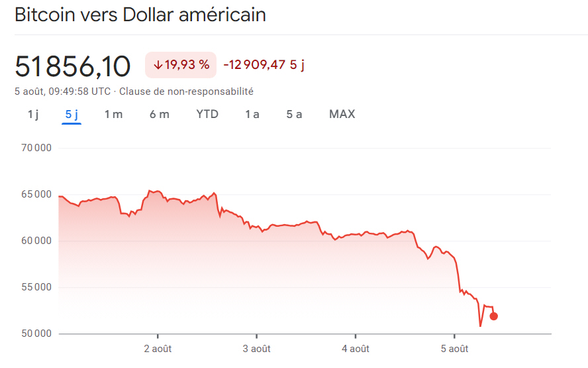This screenshot has height=368, width=588.
Task: Click the 5 août axis label
Action: (x=454, y=349)
